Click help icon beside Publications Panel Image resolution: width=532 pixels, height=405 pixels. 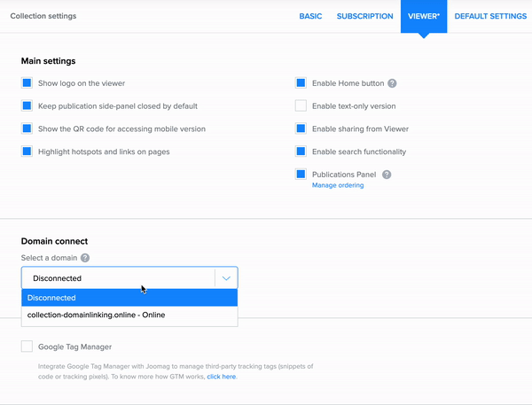tap(387, 175)
